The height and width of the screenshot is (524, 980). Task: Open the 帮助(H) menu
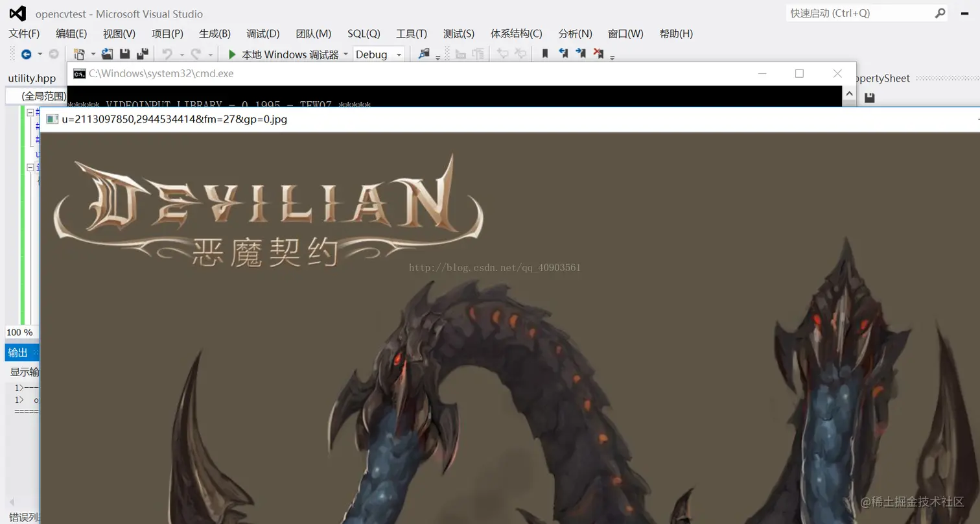[676, 34]
